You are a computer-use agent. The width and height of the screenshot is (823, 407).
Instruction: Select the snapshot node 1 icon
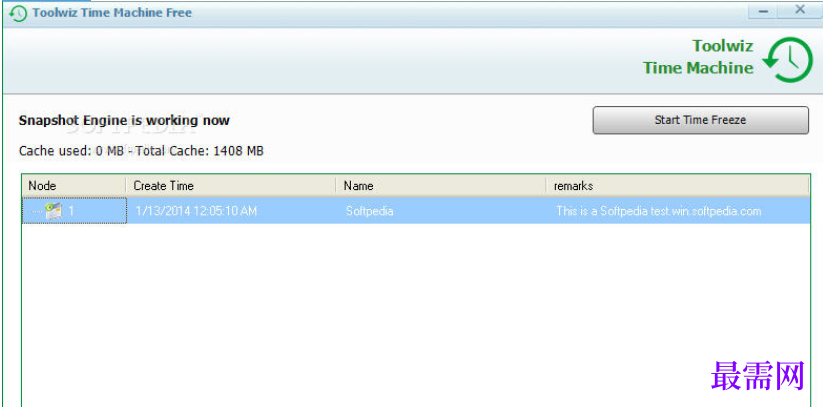[54, 211]
